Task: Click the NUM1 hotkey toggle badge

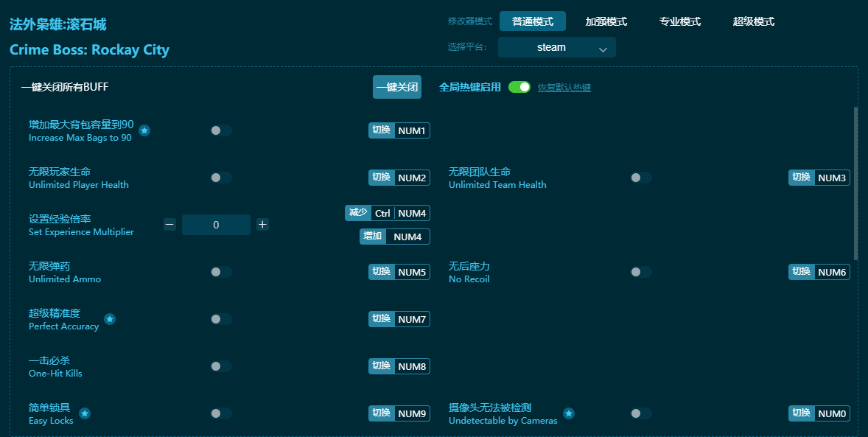Action: 399,130
